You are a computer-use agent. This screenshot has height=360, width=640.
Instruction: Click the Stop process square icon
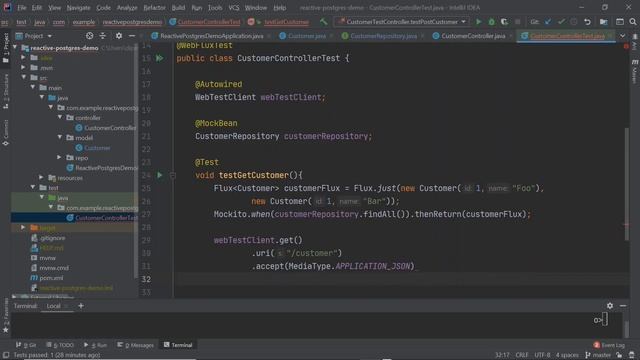click(518, 22)
